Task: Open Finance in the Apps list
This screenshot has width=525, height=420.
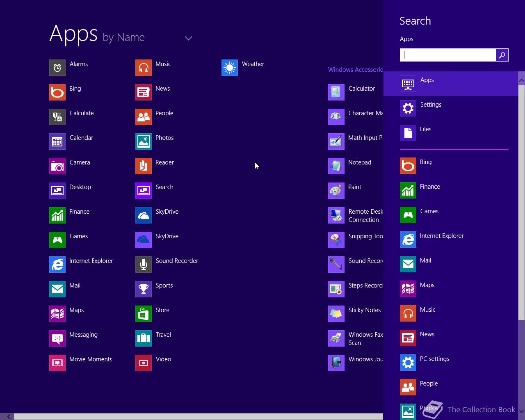Action: (57, 215)
